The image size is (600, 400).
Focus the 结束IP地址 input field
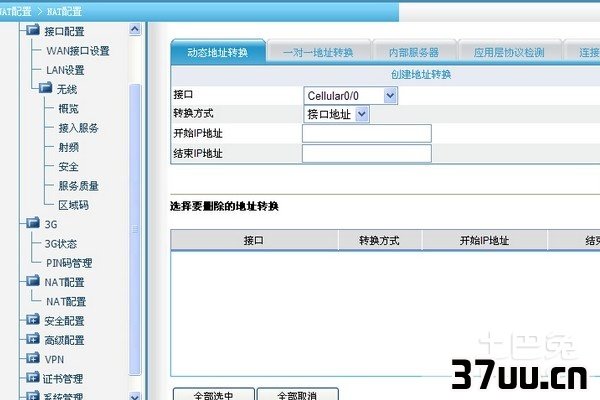367,153
